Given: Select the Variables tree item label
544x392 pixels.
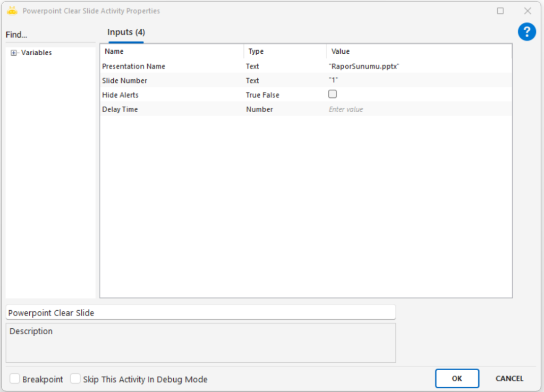Looking at the screenshot, I should [x=36, y=53].
